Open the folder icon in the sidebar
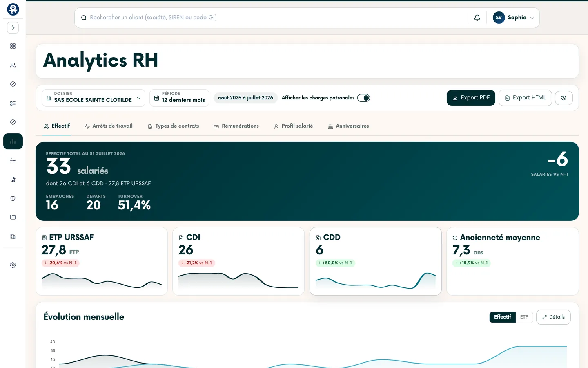This screenshot has height=368, width=588. [13, 217]
